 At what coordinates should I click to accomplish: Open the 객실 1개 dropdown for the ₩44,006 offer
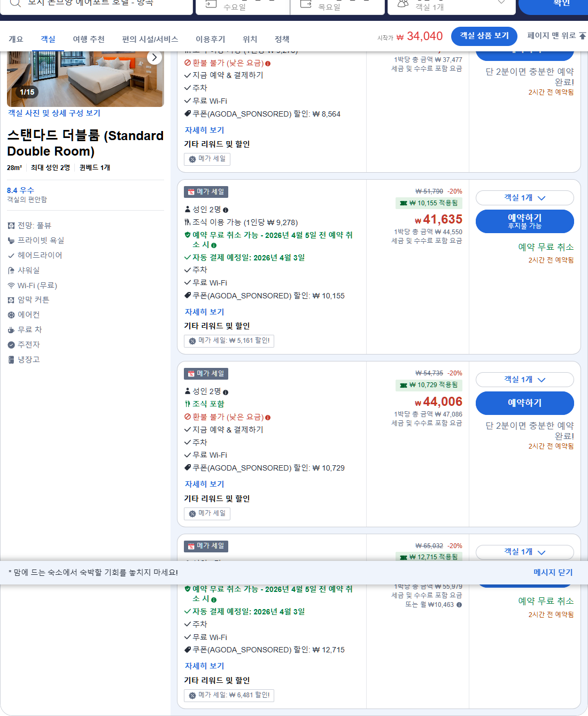point(524,380)
